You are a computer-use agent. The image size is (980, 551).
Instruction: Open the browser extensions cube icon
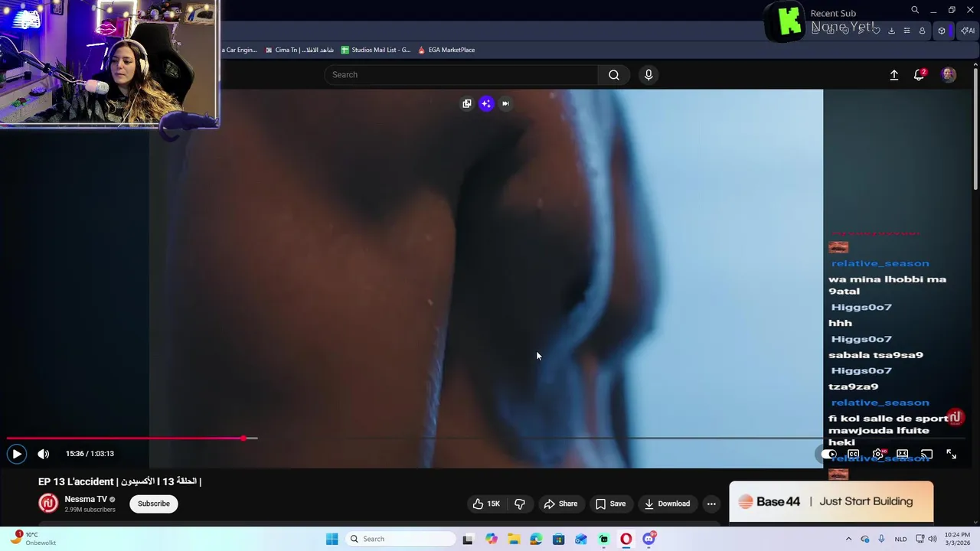click(x=942, y=31)
